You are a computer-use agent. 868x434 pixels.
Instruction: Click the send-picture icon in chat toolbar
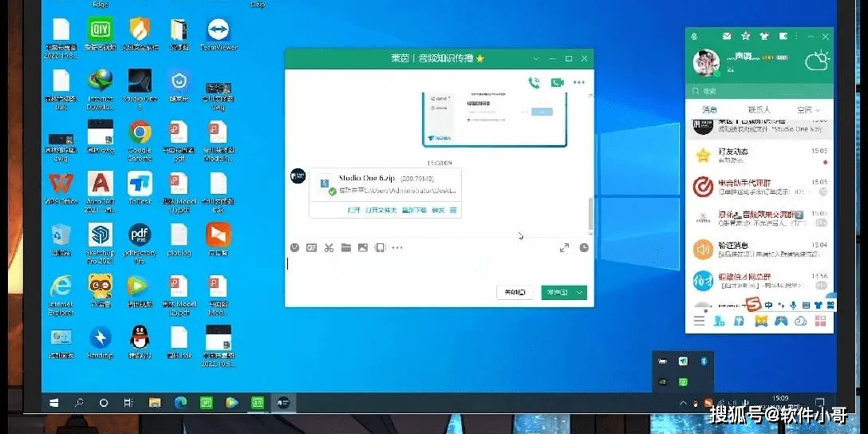362,248
